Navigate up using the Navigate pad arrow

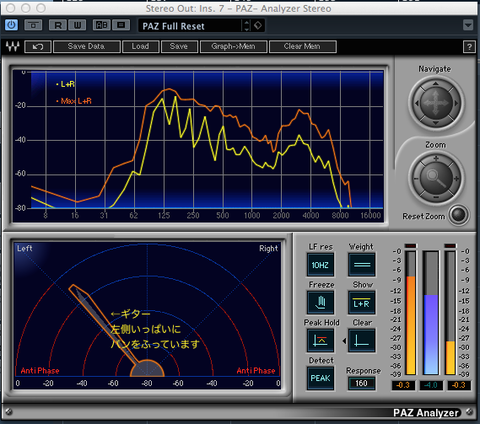[436, 84]
